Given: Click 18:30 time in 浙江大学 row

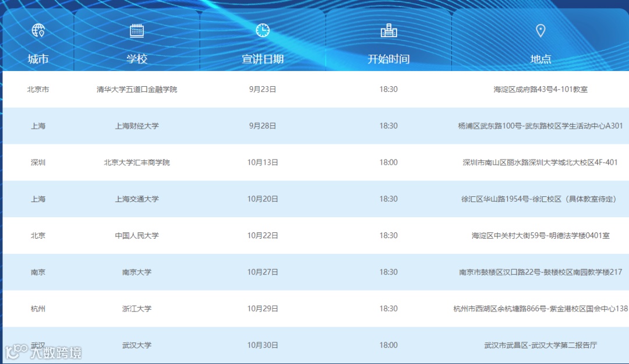Looking at the screenshot, I should coord(388,309).
